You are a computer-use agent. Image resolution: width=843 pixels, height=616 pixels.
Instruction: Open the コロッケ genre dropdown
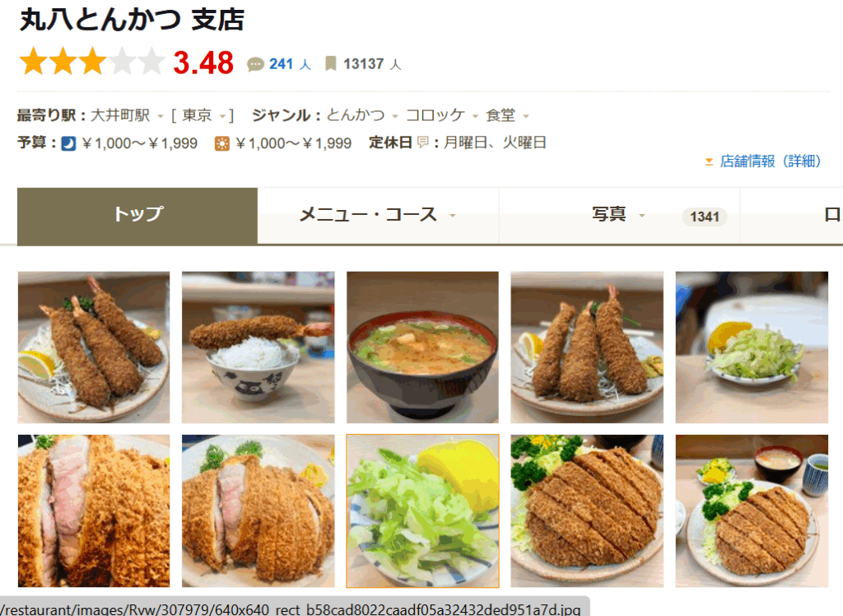pyautogui.click(x=475, y=116)
